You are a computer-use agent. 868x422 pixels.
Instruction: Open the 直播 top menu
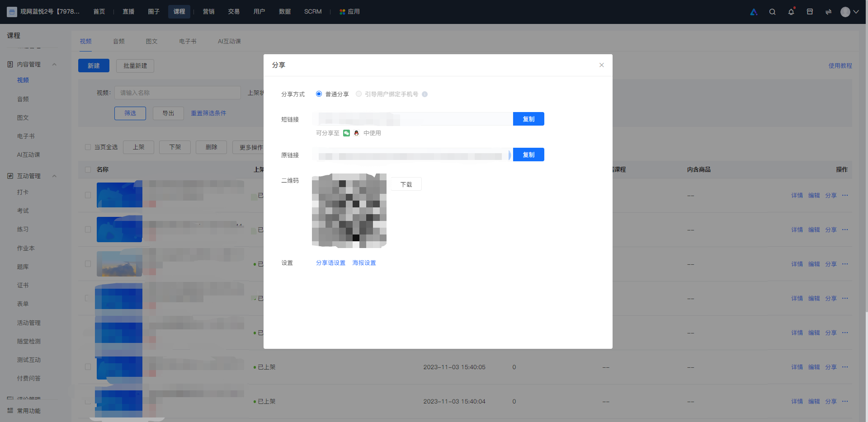[x=128, y=12]
